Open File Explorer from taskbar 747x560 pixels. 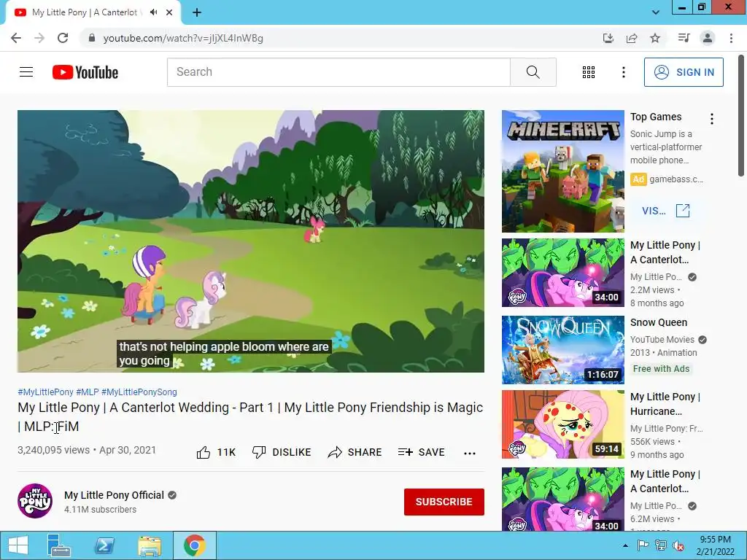coord(149,545)
